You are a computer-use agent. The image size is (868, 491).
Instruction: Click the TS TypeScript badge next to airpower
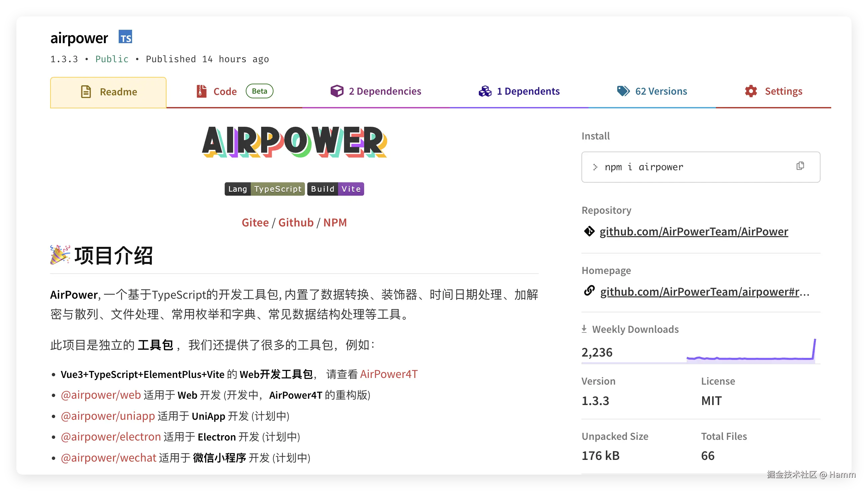(125, 37)
